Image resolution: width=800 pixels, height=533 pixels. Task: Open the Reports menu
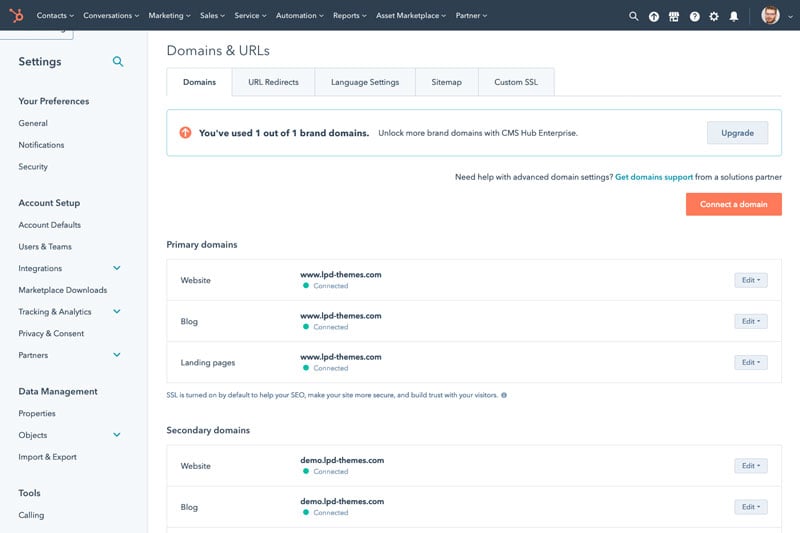tap(350, 16)
